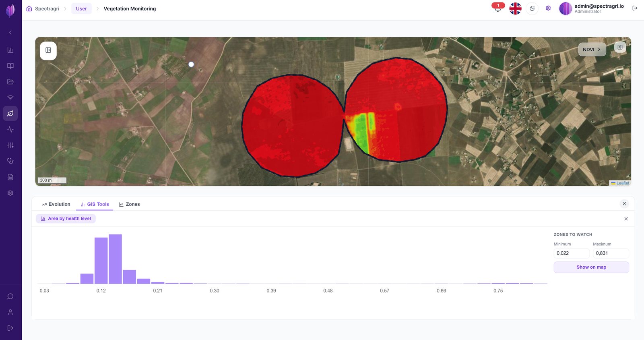Open the chat bubble sidebar icon
Viewport: 644px width, 340px height.
pyautogui.click(x=10, y=296)
